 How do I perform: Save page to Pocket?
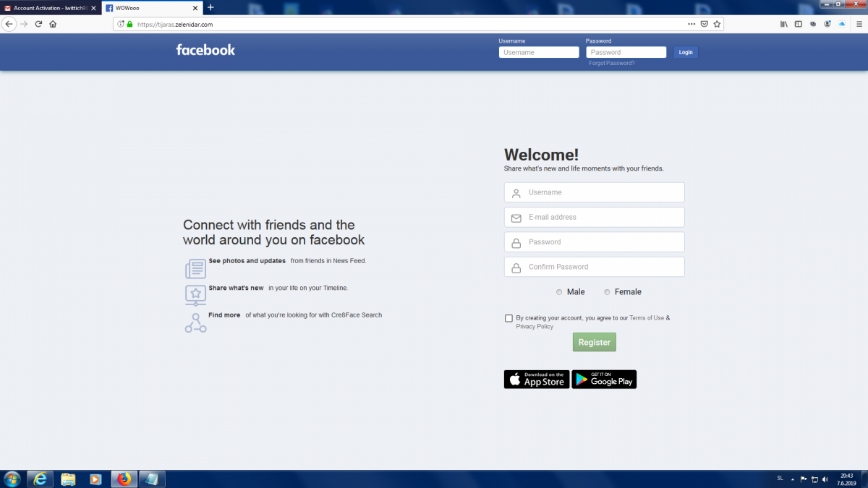[704, 24]
